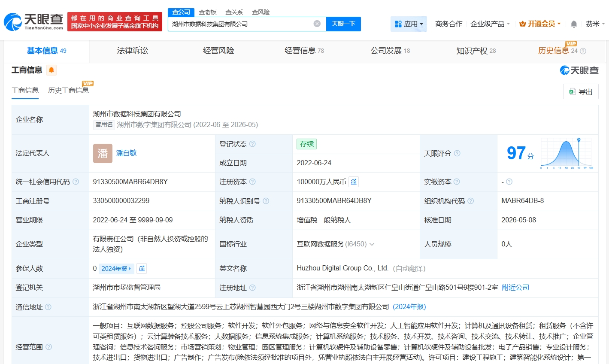This screenshot has height=364, width=609.
Task: Select the 工商信息 sub-tab
Action: point(25,90)
